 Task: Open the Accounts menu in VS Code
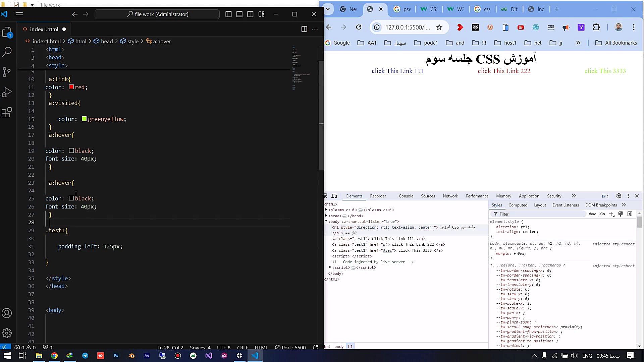click(x=7, y=313)
